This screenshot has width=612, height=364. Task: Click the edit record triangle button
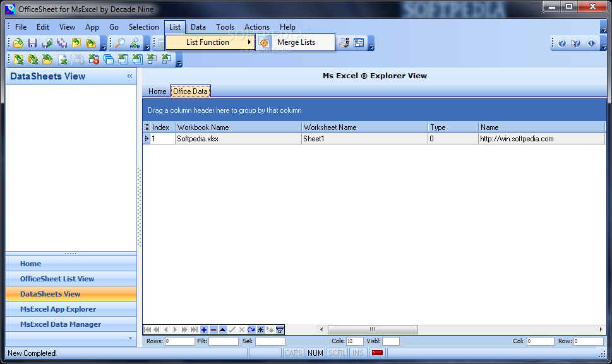(222, 330)
